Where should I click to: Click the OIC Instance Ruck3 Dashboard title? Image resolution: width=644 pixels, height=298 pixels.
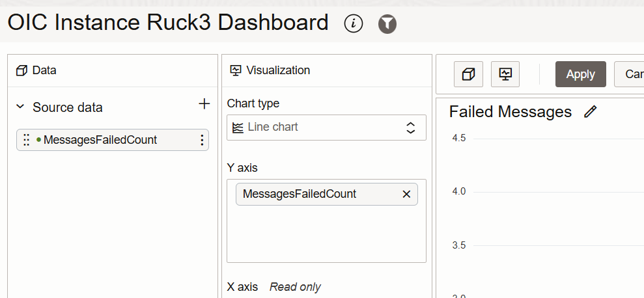tap(168, 23)
